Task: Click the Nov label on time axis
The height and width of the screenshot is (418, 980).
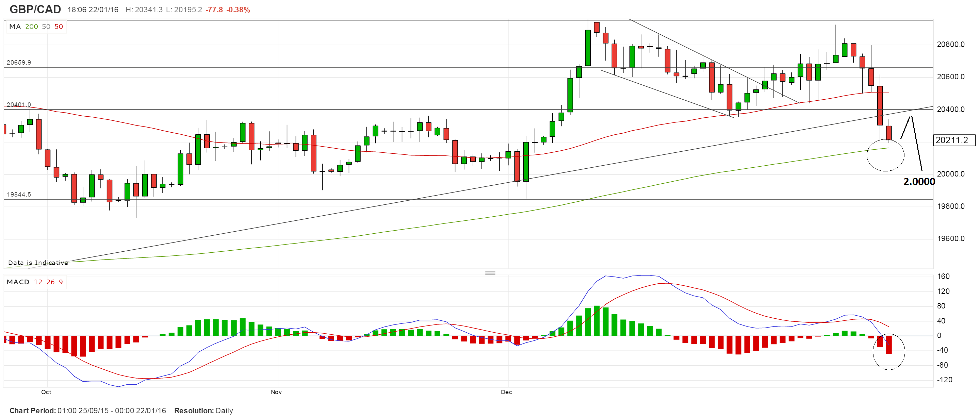Action: [x=276, y=392]
